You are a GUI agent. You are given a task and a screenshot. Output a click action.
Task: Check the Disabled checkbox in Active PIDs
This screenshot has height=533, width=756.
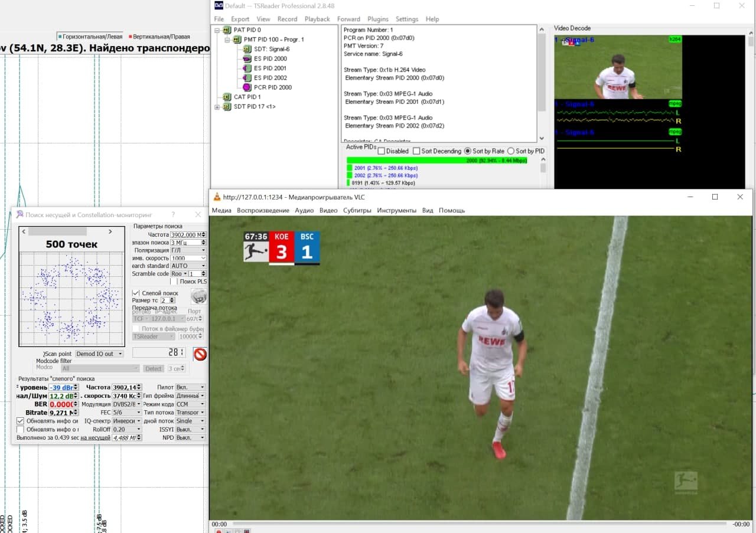pos(381,151)
